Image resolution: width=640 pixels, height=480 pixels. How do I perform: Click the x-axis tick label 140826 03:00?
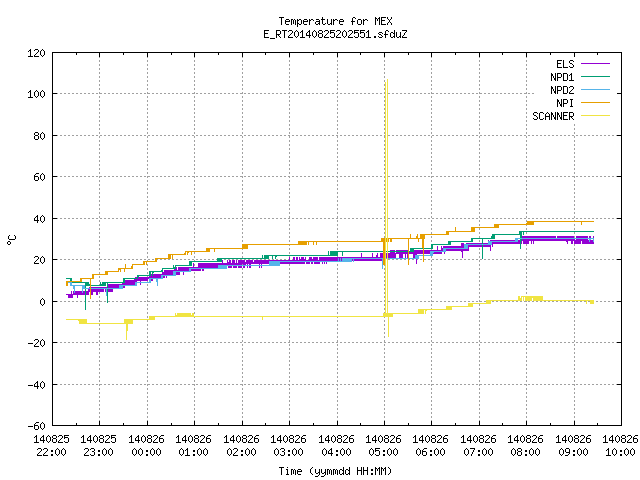(x=289, y=446)
